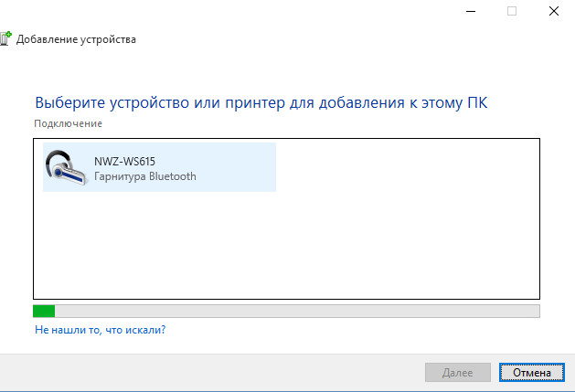Click the Выберите устройство или принтер heading
The width and height of the screenshot is (575, 392).
(261, 101)
